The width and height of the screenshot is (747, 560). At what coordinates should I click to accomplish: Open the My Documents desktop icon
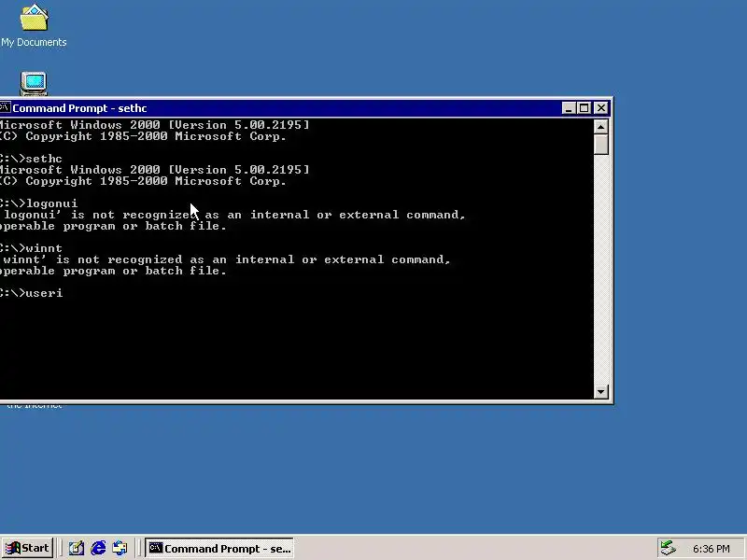[x=34, y=25]
